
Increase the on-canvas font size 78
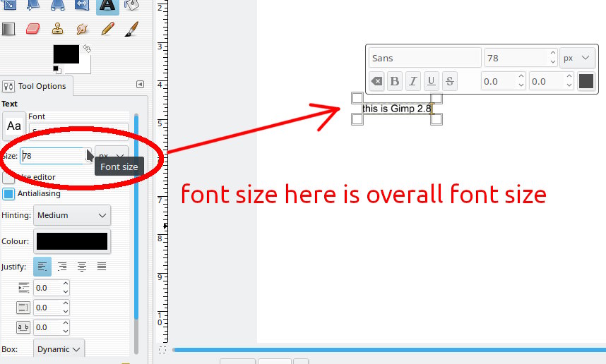(553, 54)
